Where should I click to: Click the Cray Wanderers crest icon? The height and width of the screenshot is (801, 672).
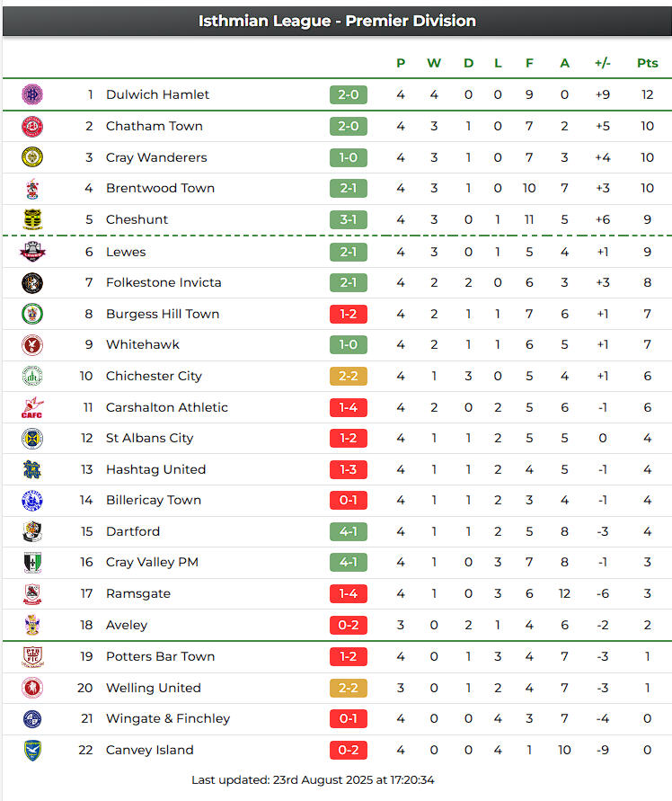tap(32, 157)
